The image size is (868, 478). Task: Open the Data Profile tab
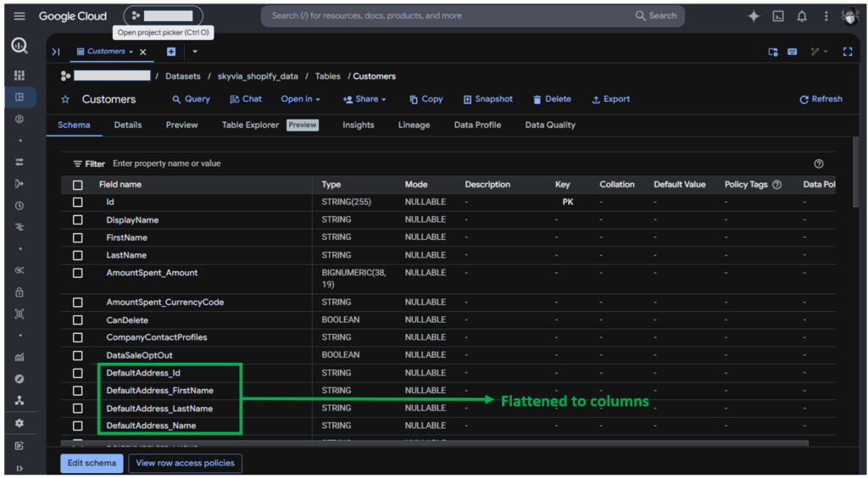tap(478, 125)
